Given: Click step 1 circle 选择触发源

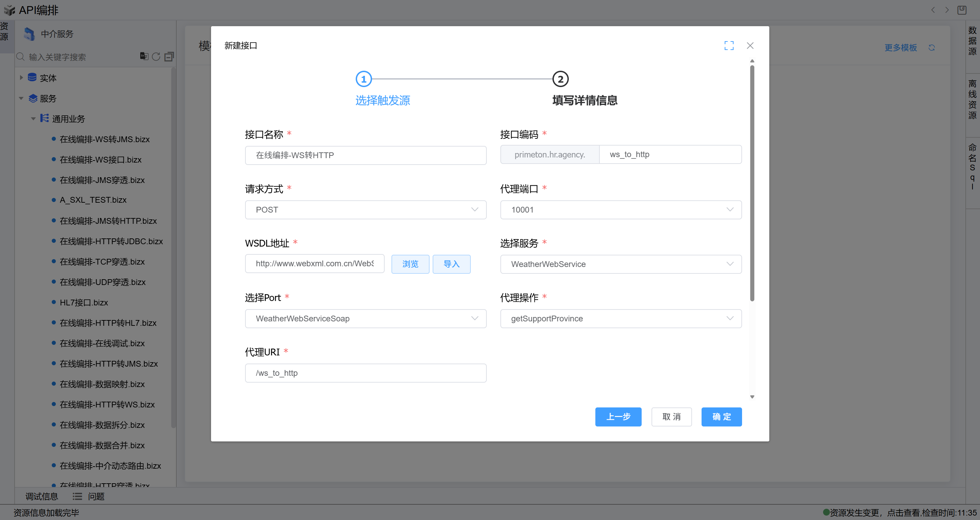Looking at the screenshot, I should (x=363, y=79).
